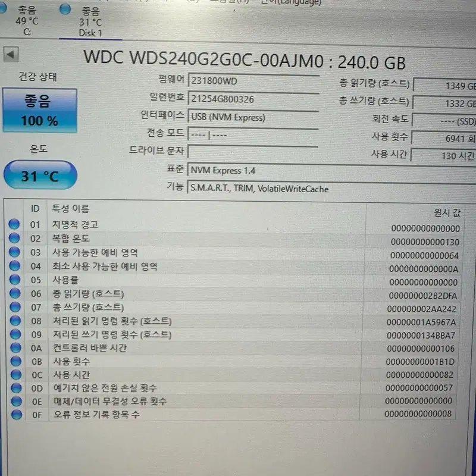Click the total host reads value 1349 GB
Screen dimensions: 476x476
tap(444, 86)
